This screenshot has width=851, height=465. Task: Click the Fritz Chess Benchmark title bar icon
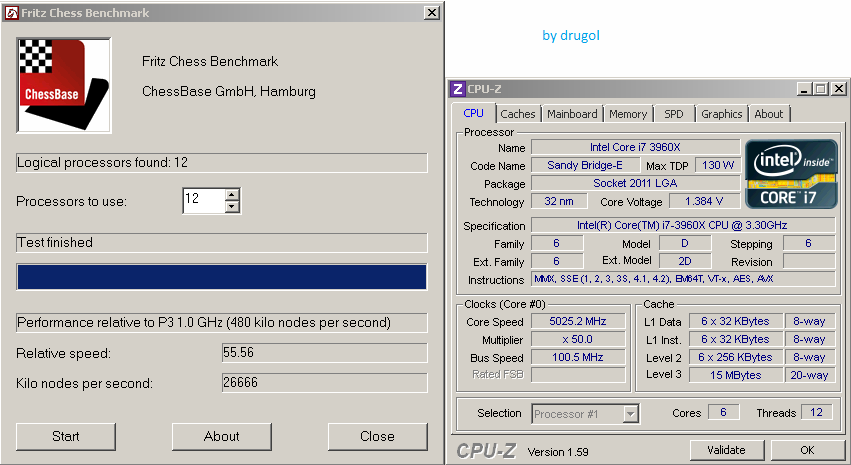(x=11, y=12)
